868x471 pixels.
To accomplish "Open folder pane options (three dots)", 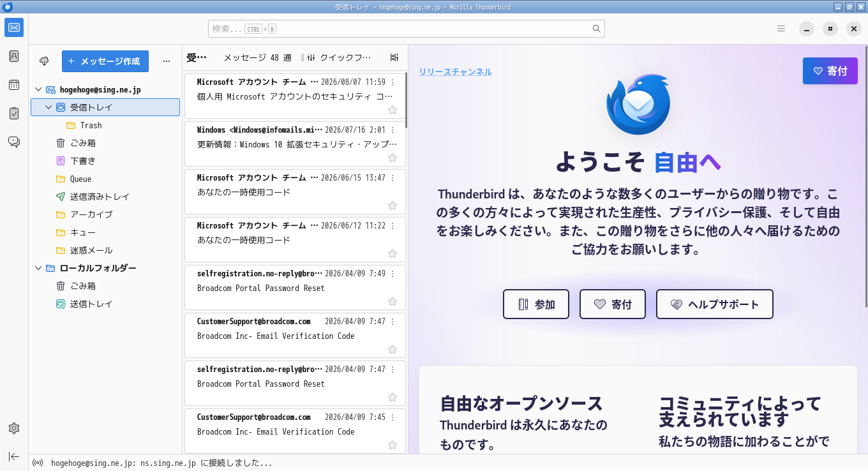I will coord(167,61).
